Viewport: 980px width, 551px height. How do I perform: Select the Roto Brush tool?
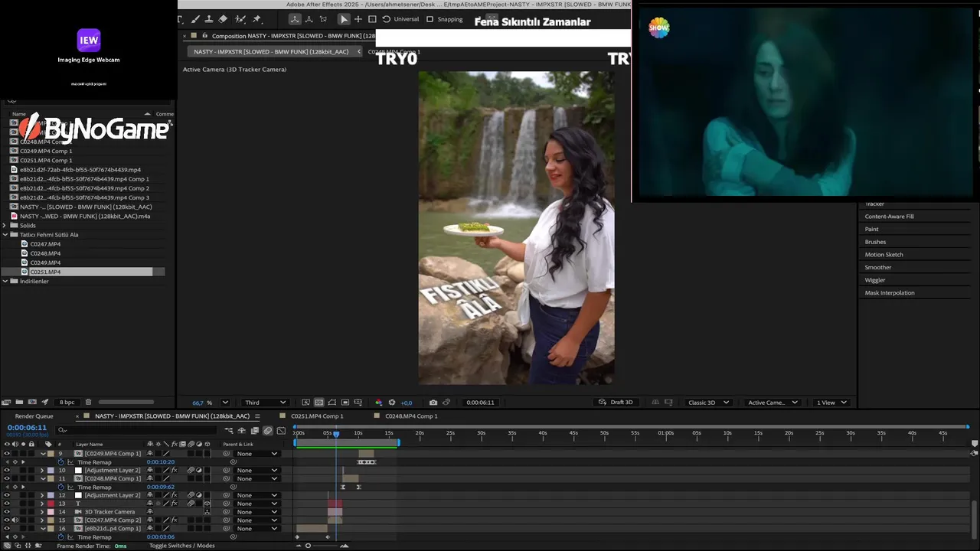pyautogui.click(x=240, y=19)
